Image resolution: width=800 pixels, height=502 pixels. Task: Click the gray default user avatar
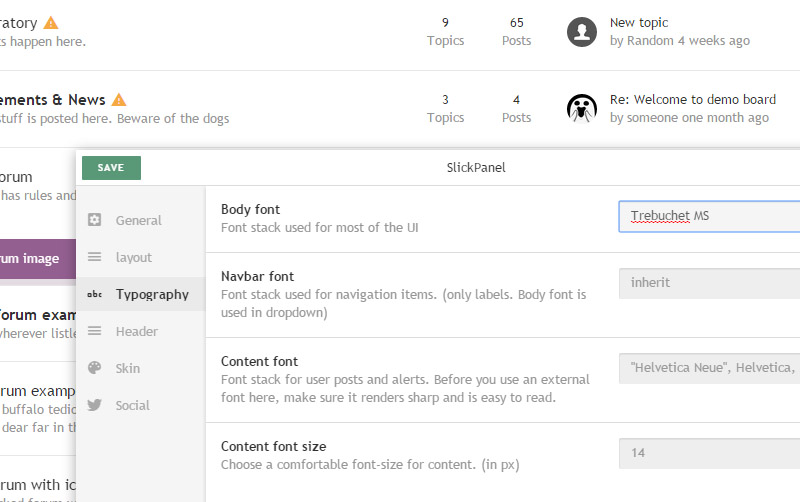[582, 32]
